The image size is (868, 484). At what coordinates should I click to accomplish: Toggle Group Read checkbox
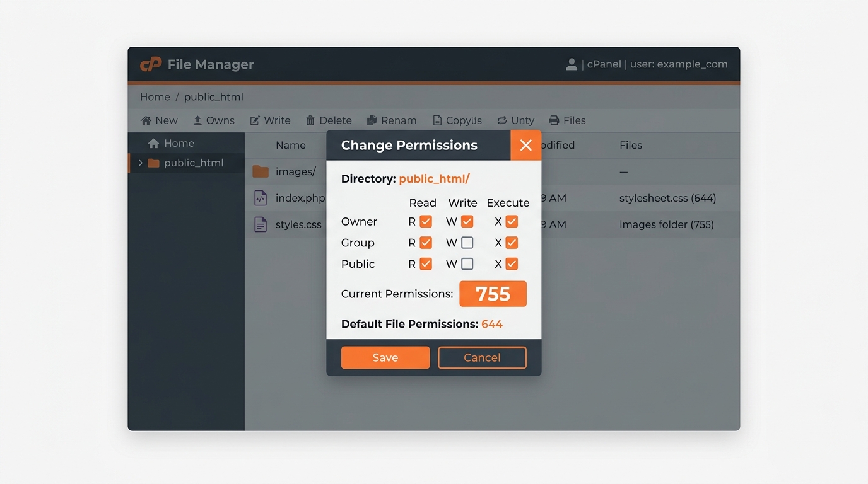426,243
